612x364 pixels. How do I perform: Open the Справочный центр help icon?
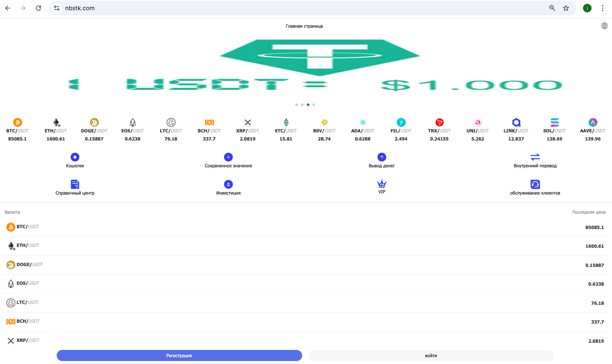[75, 184]
